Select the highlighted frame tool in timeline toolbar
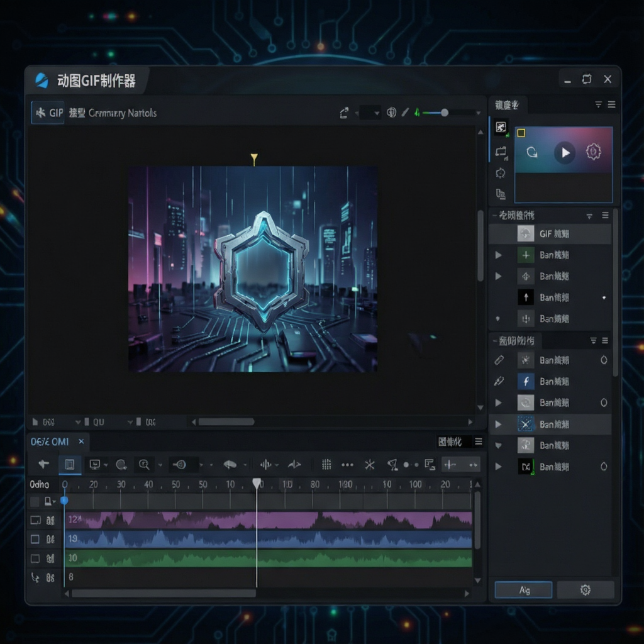644x644 pixels. pos(70,465)
